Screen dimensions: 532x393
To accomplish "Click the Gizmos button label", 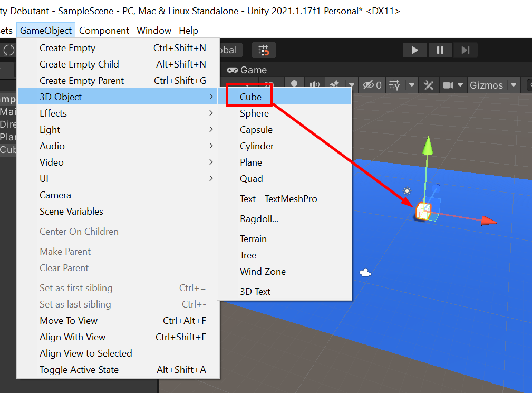I will pos(486,85).
